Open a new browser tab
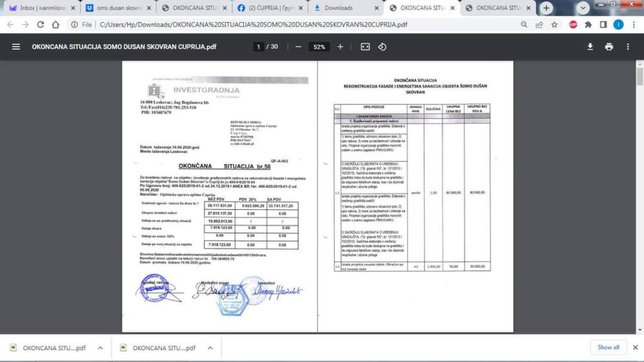The height and width of the screenshot is (362, 644). click(547, 8)
